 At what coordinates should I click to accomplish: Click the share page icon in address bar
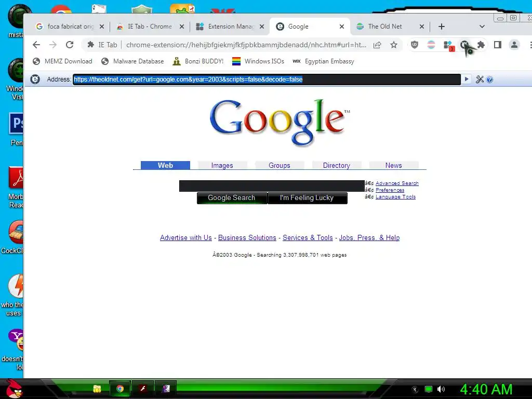(377, 45)
